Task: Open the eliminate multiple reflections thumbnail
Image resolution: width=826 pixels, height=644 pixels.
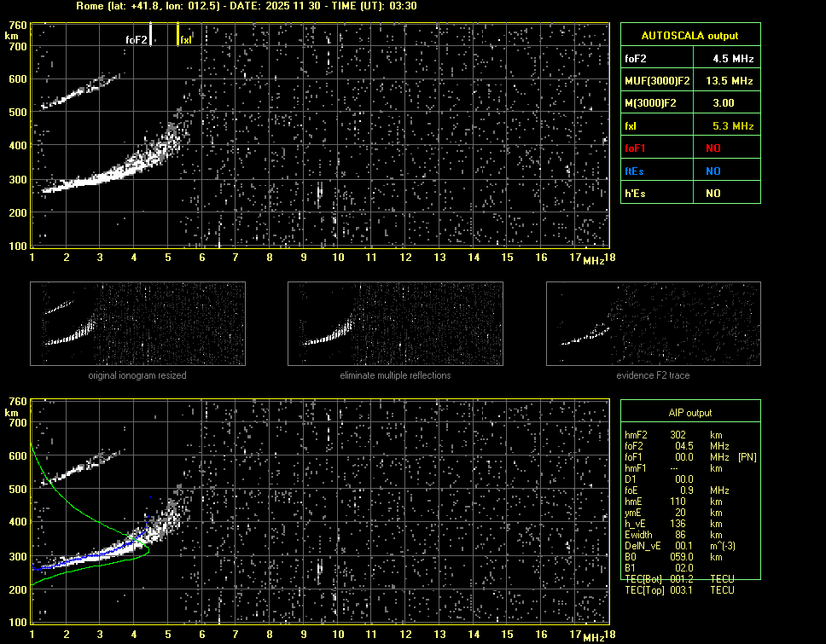Action: point(395,325)
